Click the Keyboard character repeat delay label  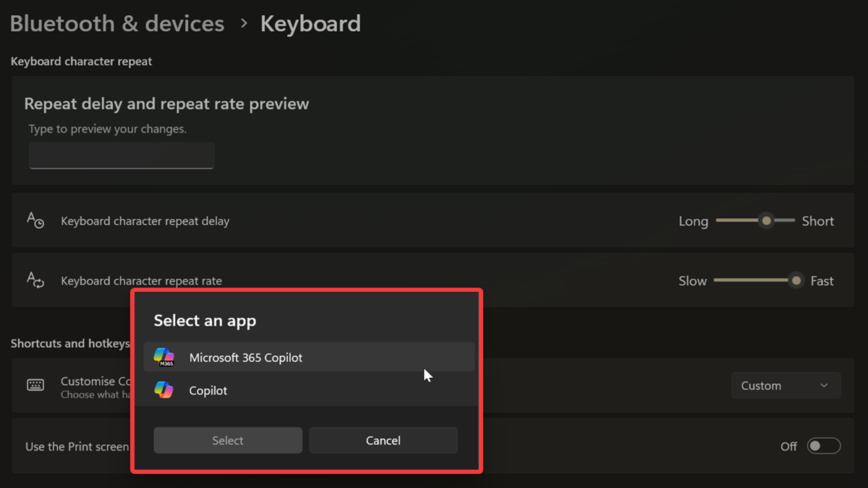pos(145,221)
